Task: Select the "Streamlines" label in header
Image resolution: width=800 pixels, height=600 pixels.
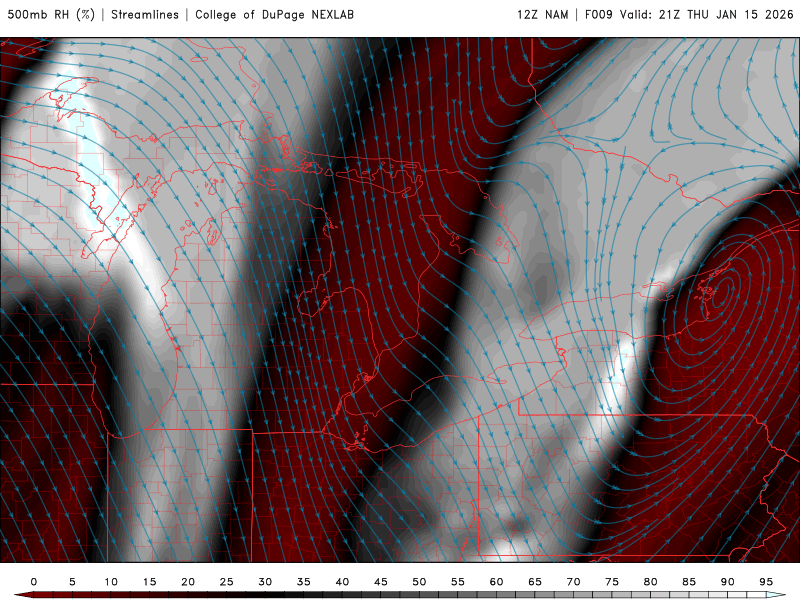Action: (x=145, y=14)
